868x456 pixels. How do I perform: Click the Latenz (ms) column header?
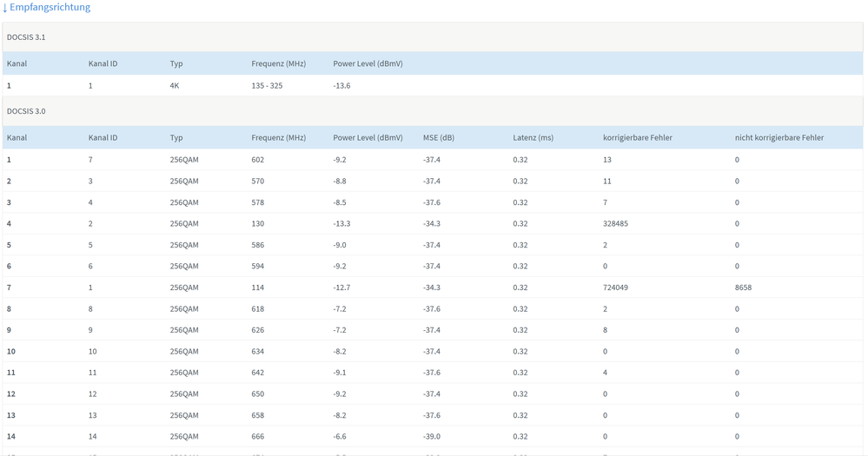[x=533, y=137]
